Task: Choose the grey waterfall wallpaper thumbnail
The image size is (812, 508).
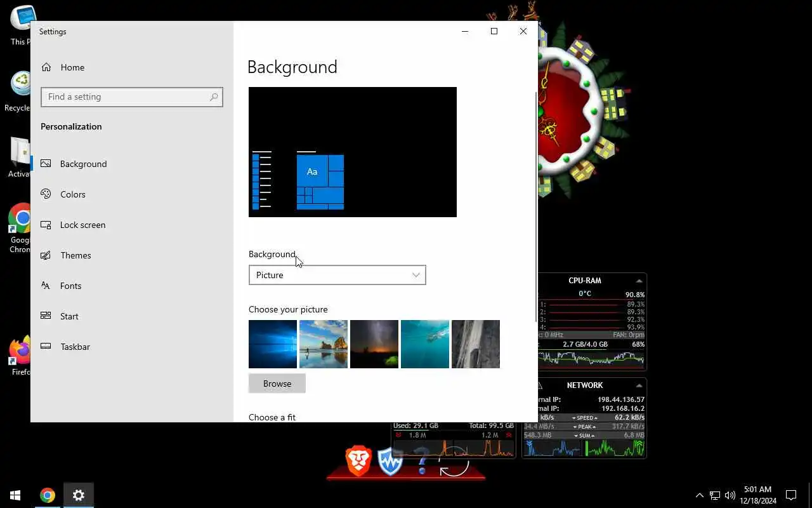Action: 476,344
